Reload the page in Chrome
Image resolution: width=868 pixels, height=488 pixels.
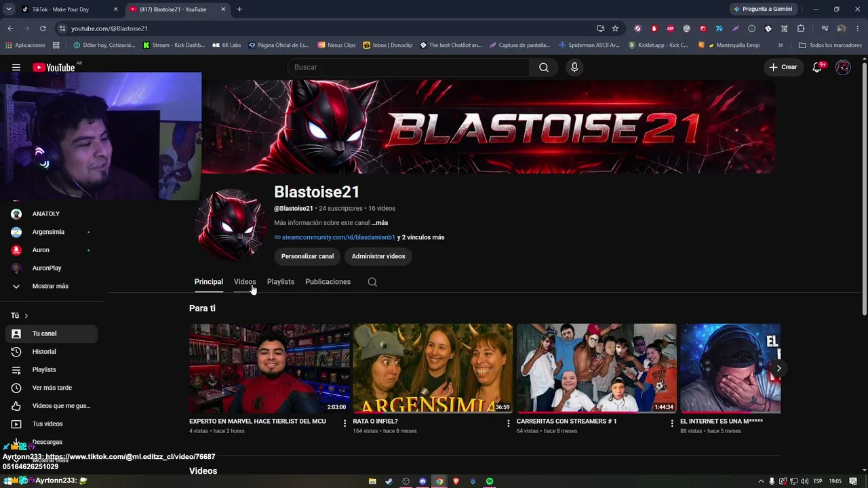43,28
